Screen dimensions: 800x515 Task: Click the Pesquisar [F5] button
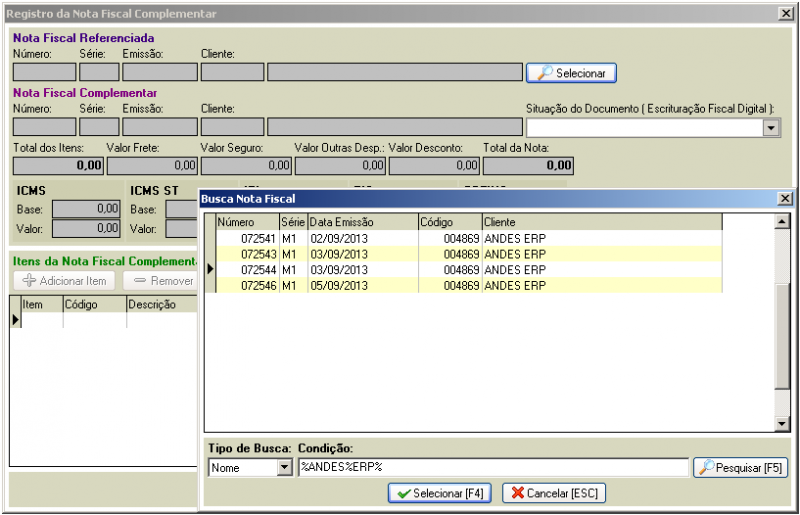(740, 467)
